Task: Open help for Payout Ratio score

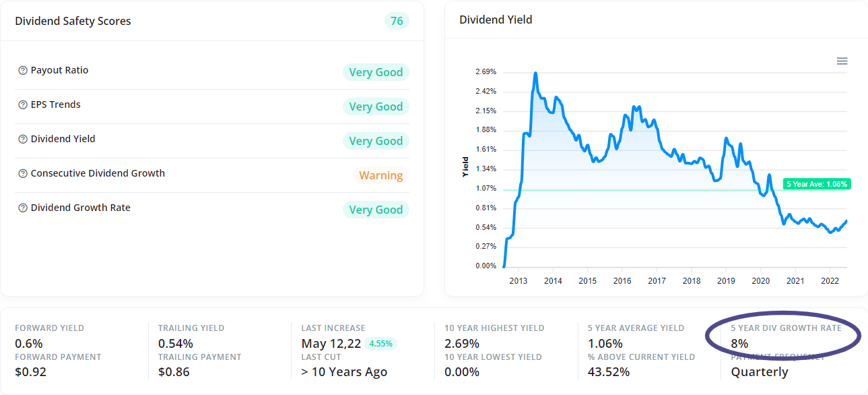Action: tap(22, 69)
